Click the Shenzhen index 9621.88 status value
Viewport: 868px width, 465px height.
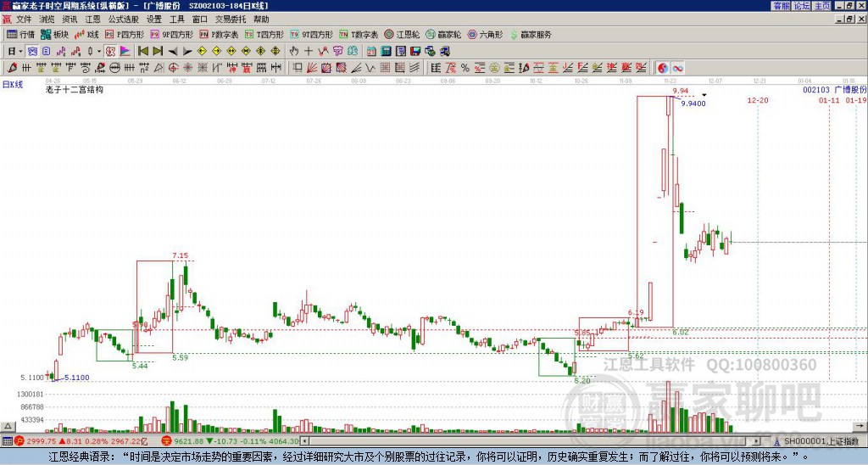point(188,441)
